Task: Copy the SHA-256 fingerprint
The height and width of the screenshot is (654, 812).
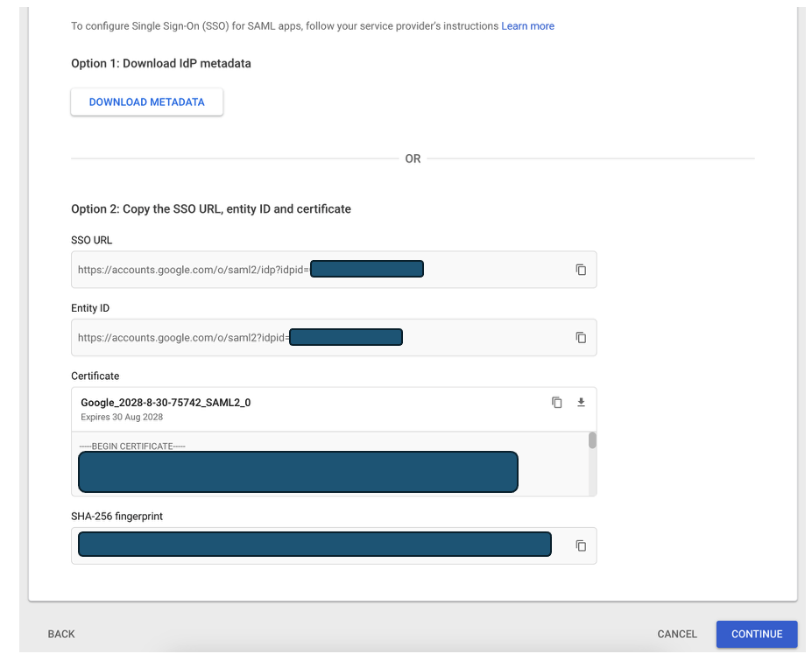Action: coord(580,545)
